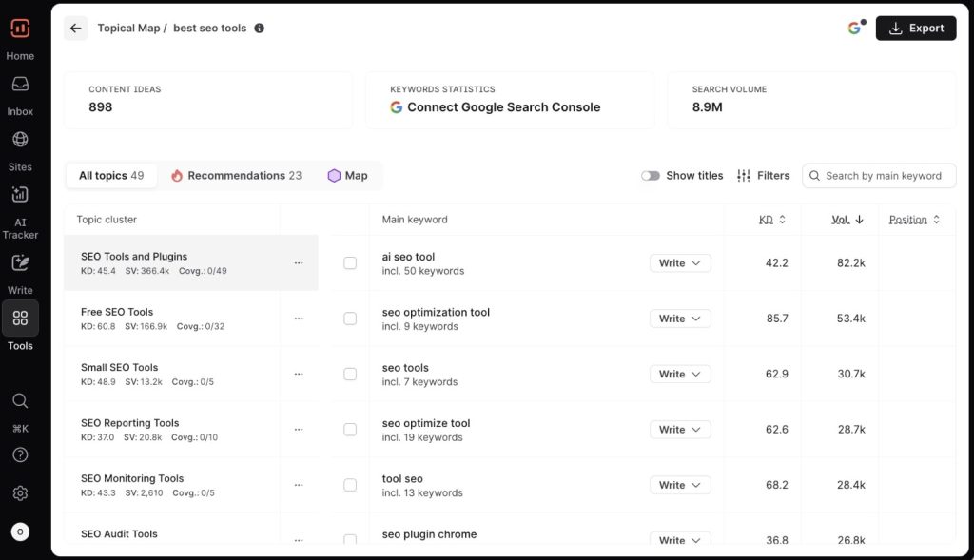Viewport: 974px width, 560px height.
Task: Check the box for seo tools keyword
Action: pyautogui.click(x=350, y=374)
